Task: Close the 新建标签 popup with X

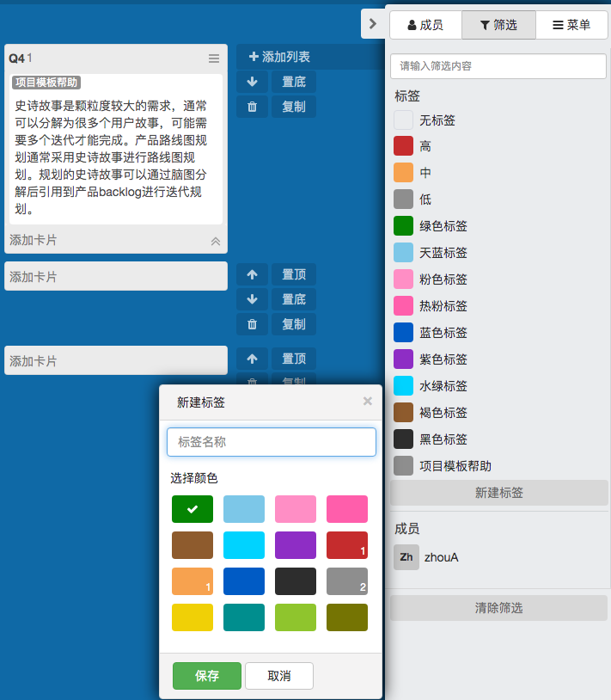Action: pyautogui.click(x=368, y=402)
